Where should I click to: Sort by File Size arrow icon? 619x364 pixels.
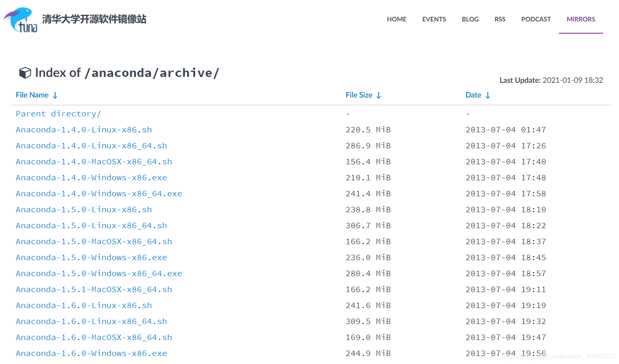379,95
